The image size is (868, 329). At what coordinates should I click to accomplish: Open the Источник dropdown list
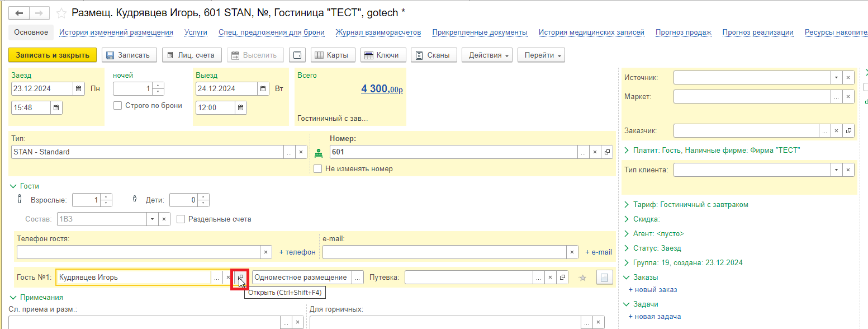837,78
